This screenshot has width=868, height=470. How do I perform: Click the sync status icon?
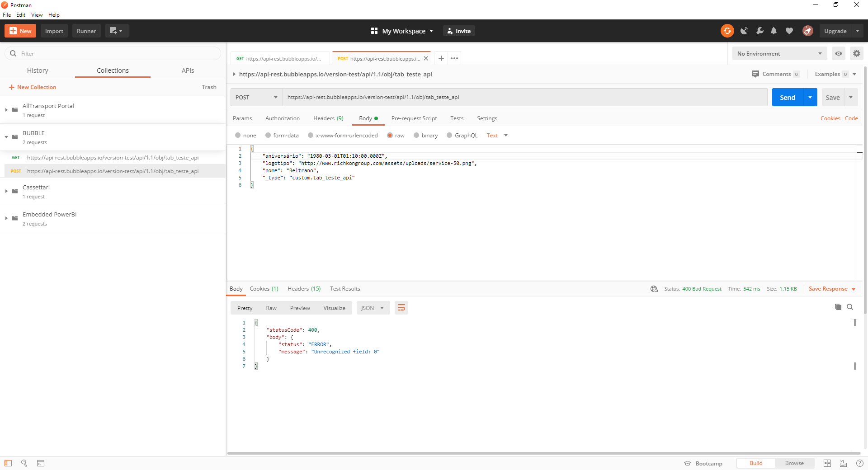[x=727, y=31]
